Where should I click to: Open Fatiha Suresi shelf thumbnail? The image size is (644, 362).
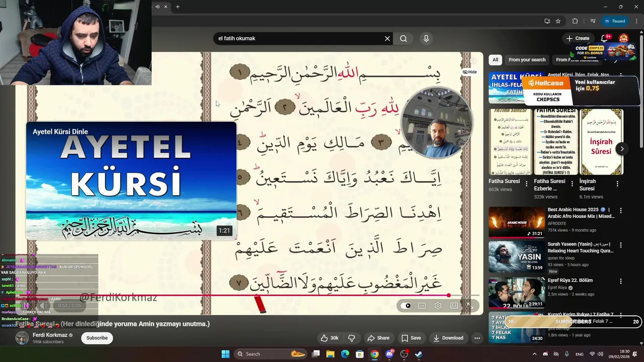510,142
